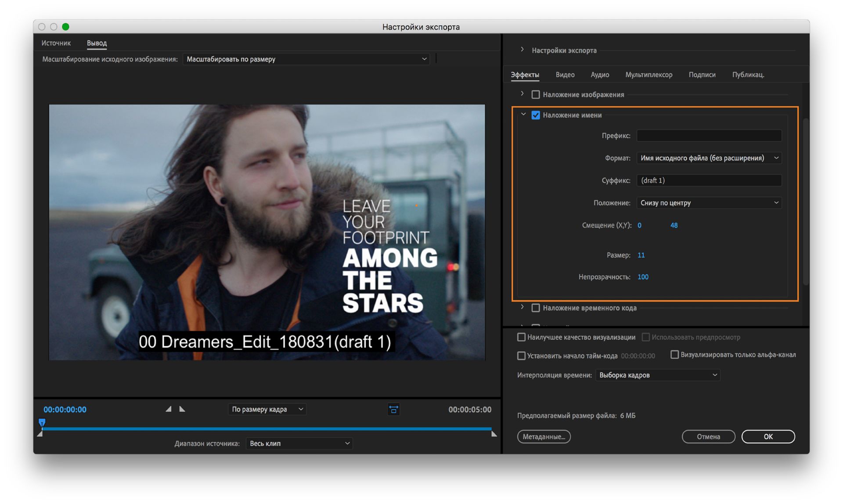Image resolution: width=843 pixels, height=504 pixels.
Task: Collapse the Наложение имени section arrow
Action: [x=523, y=115]
